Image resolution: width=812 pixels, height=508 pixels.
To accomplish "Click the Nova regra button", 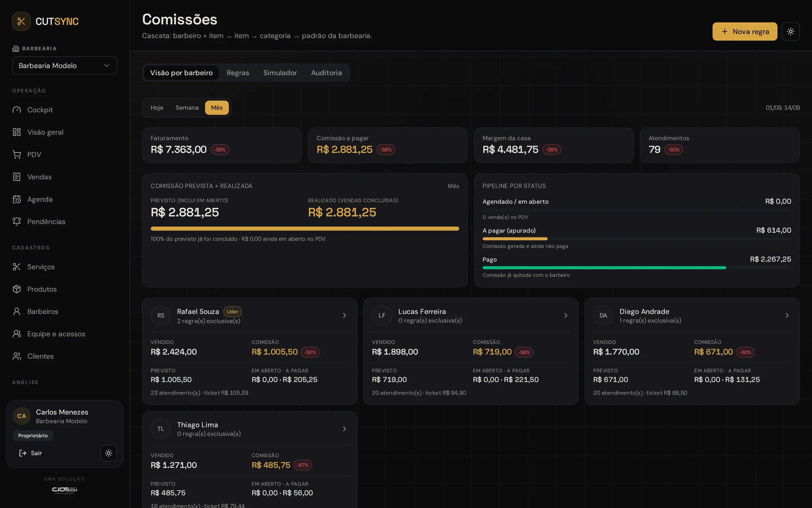I will click(745, 31).
